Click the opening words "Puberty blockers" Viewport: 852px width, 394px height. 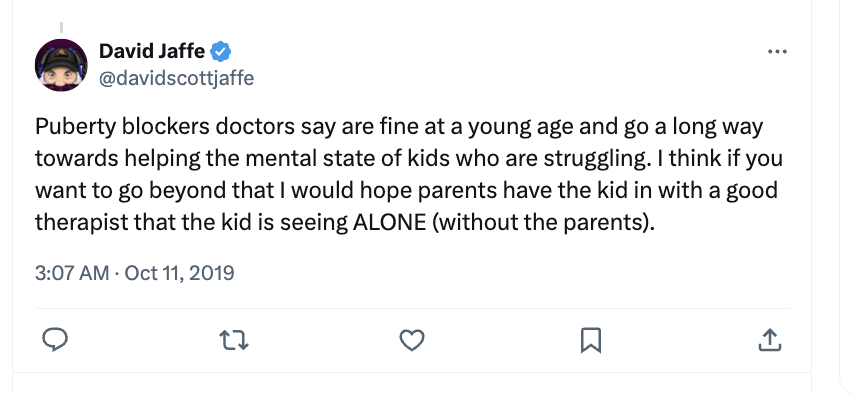[x=122, y=127]
